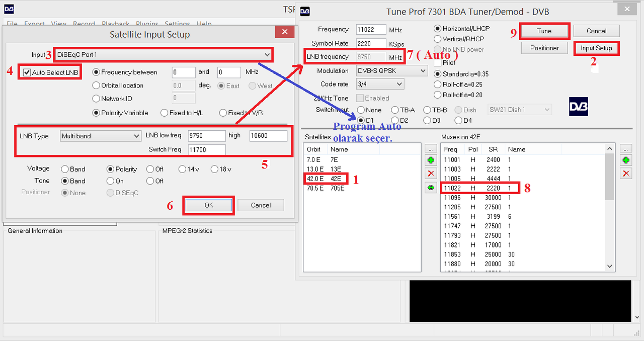Toggle Auto Select LNB checkbox

point(27,72)
